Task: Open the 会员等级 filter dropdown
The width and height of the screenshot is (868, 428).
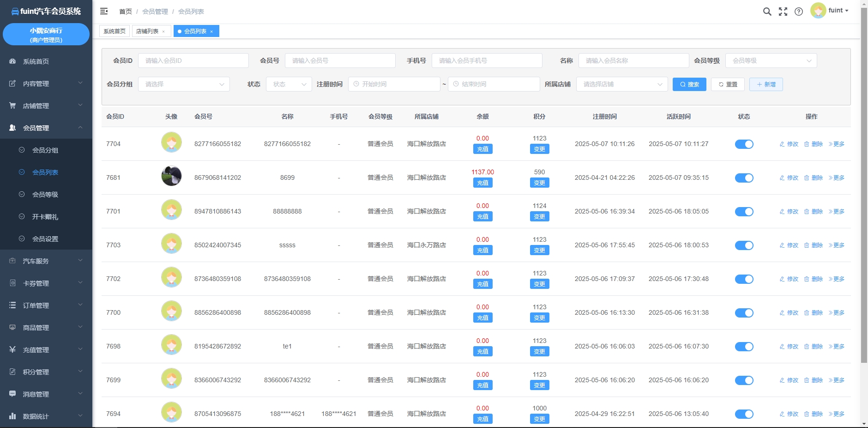Action: tap(771, 61)
